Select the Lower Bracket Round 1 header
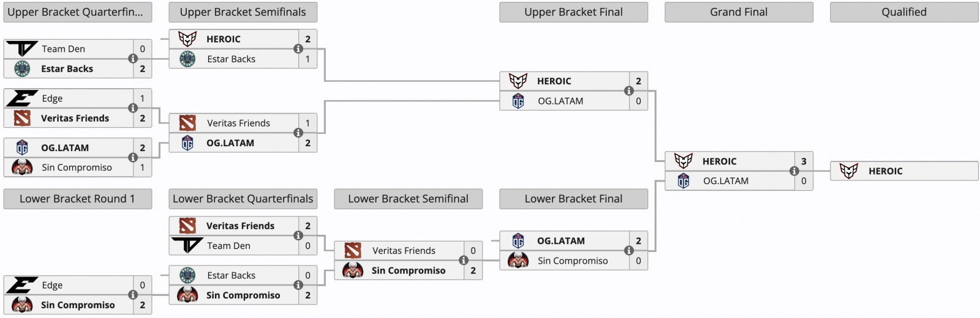This screenshot has width=980, height=318. coord(78,199)
